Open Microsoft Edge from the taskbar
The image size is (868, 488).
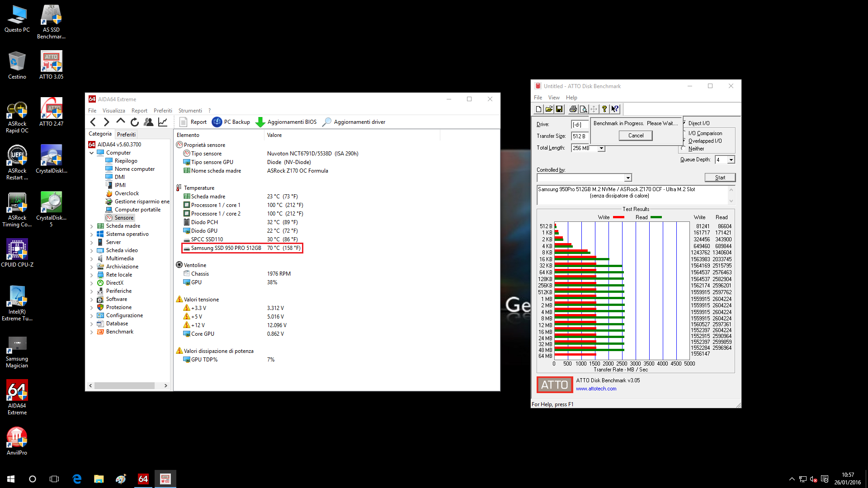tap(77, 479)
